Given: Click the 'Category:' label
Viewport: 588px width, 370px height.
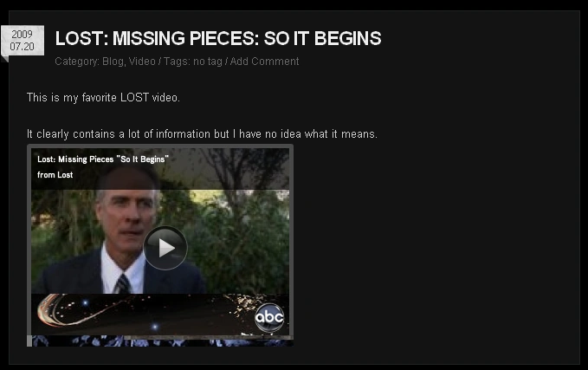Looking at the screenshot, I should (77, 62).
